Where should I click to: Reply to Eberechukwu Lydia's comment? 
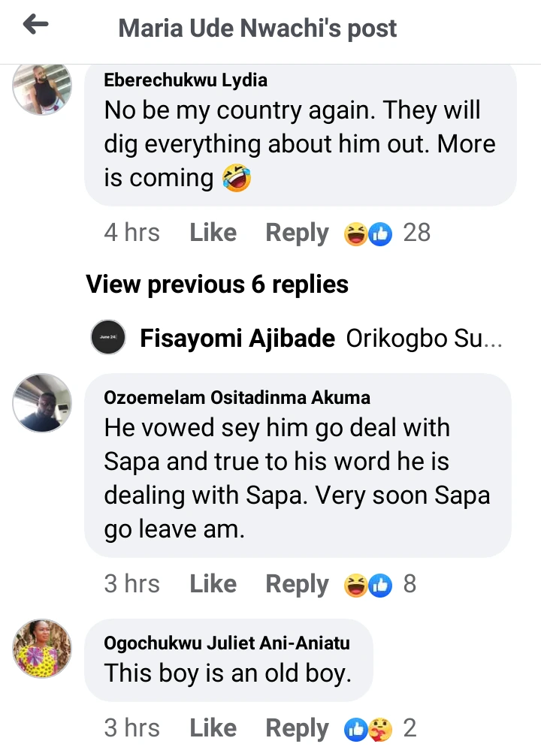click(x=297, y=233)
